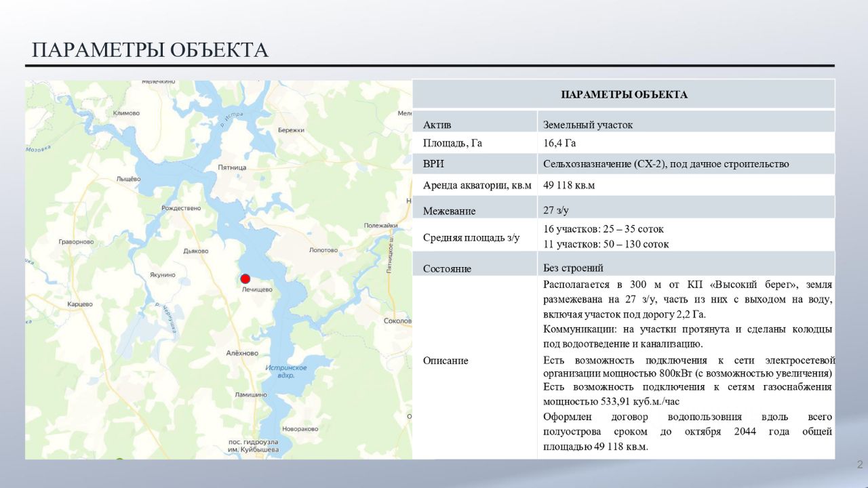The height and width of the screenshot is (488, 868).
Task: Select the Карцево map label
Action: pyautogui.click(x=80, y=304)
